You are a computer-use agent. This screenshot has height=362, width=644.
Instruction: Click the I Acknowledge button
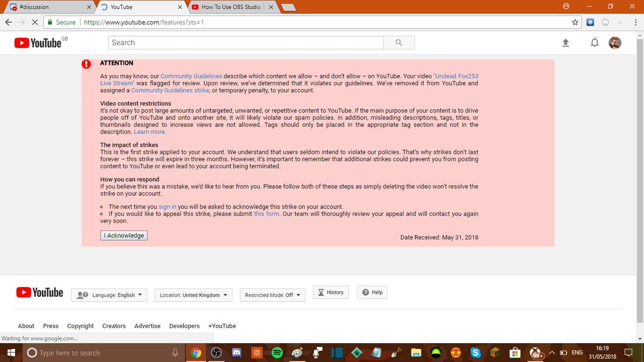coord(124,235)
